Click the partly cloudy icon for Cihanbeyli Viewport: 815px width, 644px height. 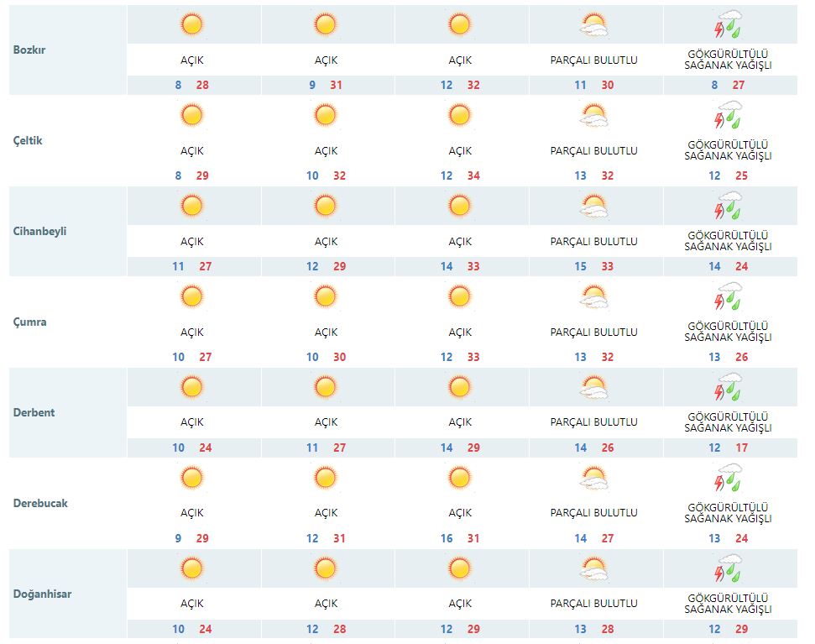point(594,207)
